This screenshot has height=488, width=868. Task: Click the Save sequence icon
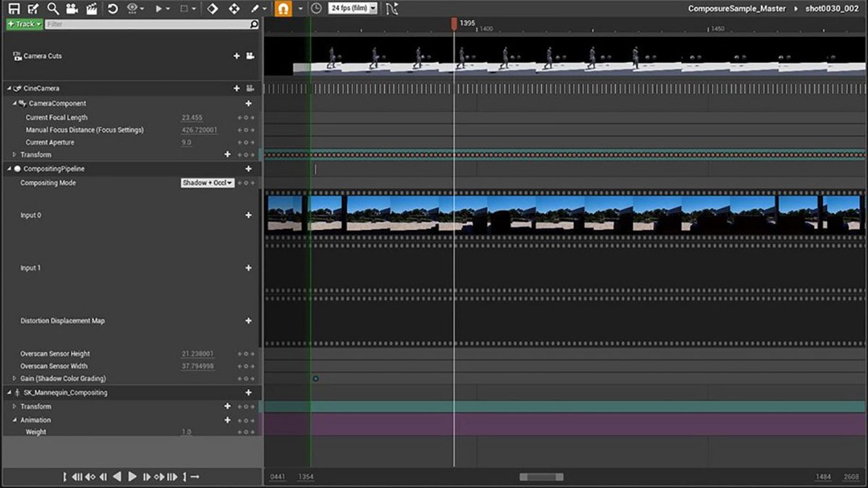pos(14,9)
